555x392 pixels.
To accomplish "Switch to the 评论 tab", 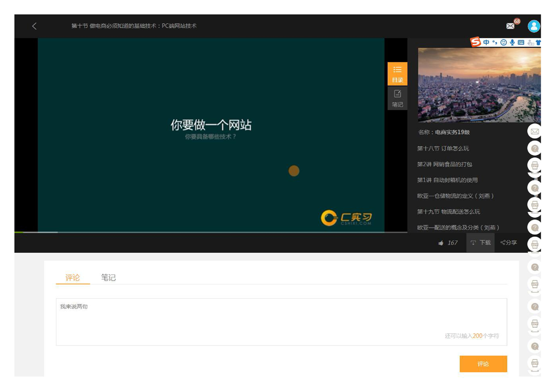I will coord(73,278).
